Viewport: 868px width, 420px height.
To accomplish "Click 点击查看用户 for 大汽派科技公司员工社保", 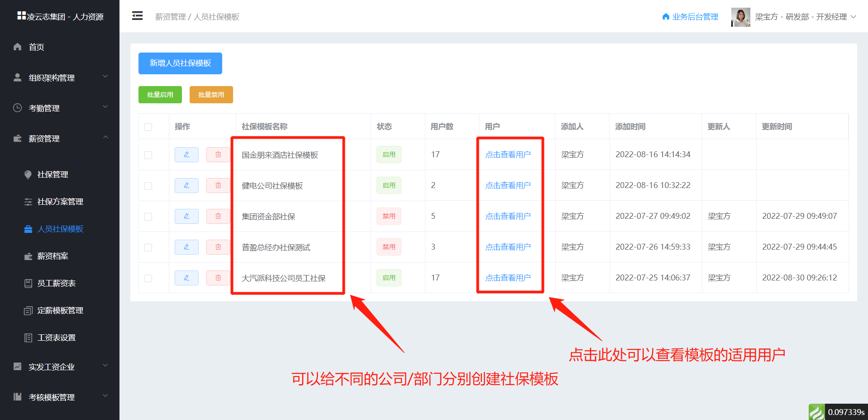I will [x=508, y=278].
